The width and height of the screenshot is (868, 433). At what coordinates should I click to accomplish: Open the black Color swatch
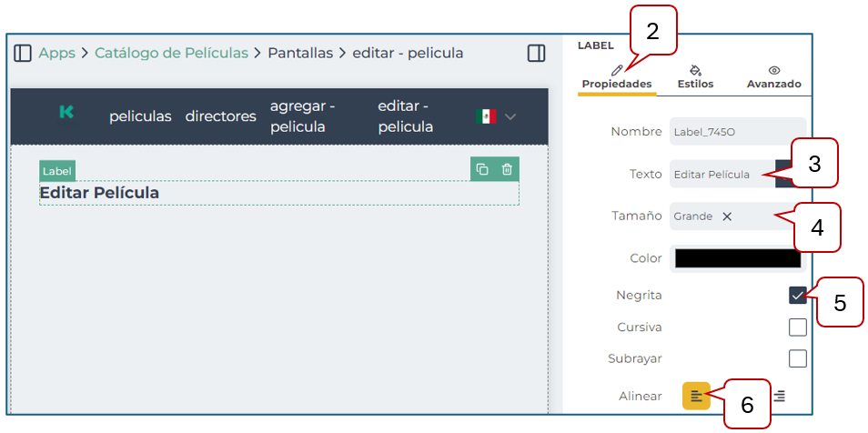[x=737, y=258]
